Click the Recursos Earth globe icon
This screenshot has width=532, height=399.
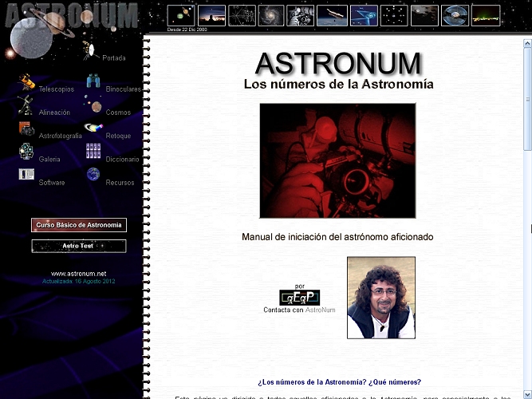[93, 174]
